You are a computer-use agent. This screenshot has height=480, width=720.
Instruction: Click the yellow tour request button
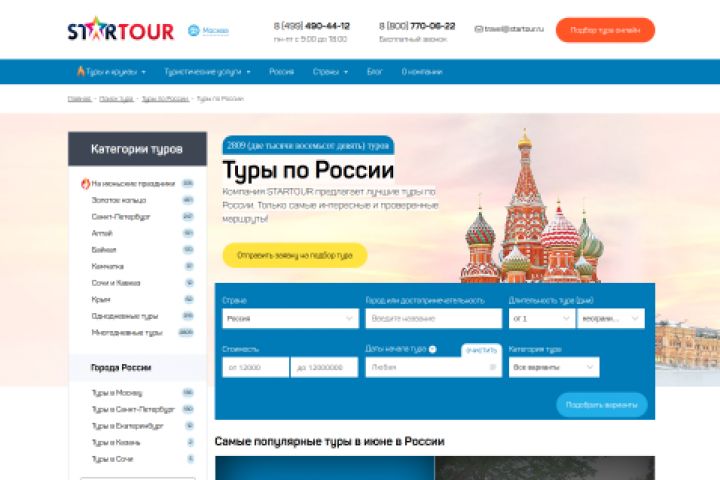point(295,255)
